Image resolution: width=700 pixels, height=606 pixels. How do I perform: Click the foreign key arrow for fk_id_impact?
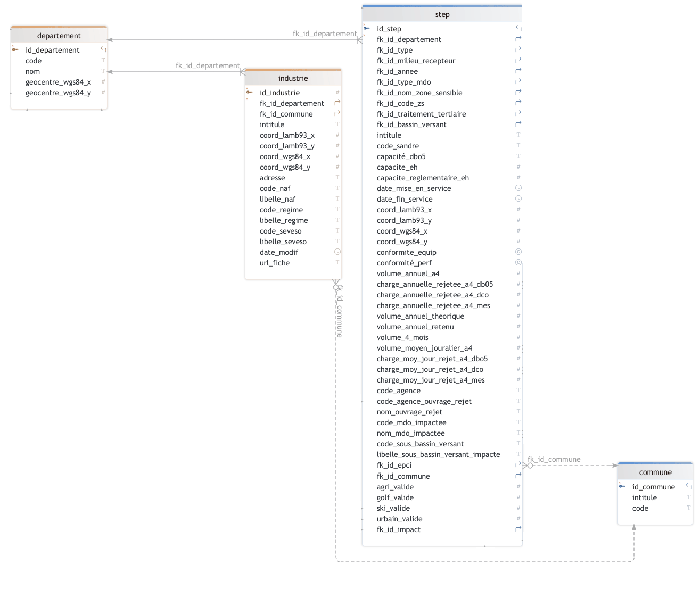point(518,529)
